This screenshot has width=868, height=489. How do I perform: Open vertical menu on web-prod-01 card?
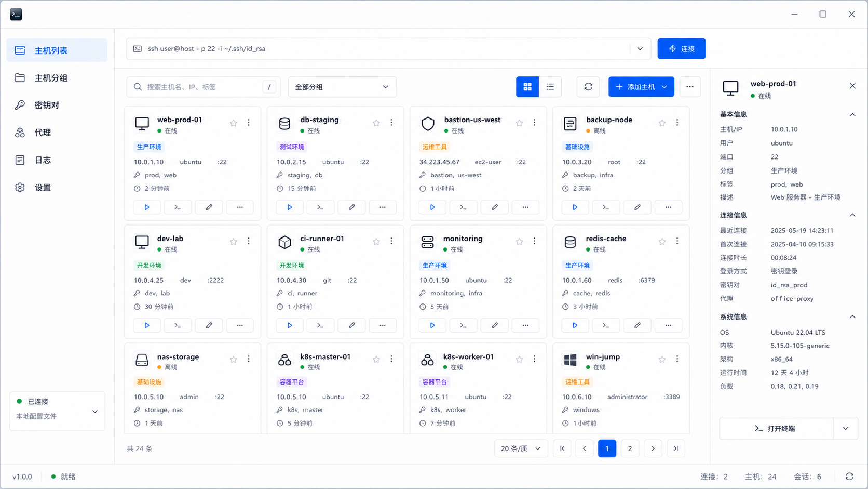(x=249, y=123)
